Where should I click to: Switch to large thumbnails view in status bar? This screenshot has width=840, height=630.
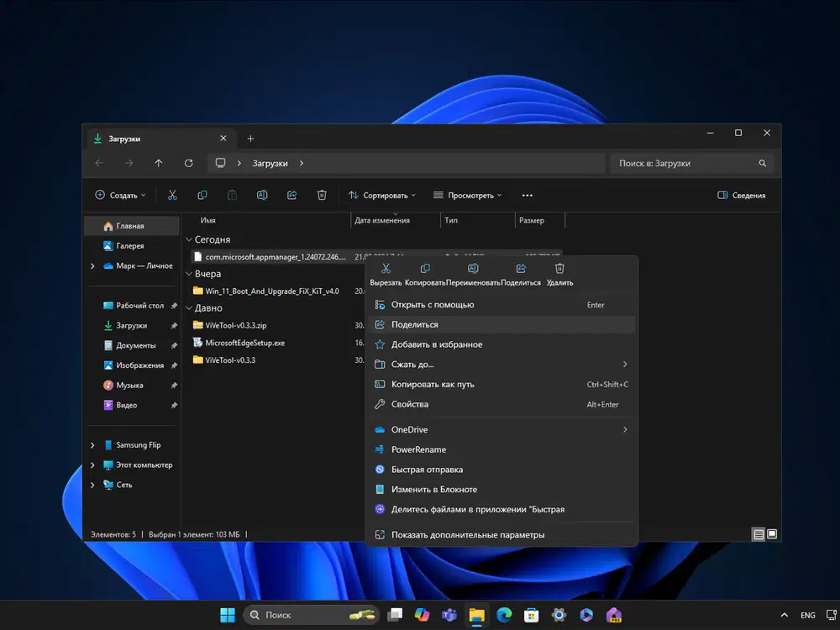[772, 534]
